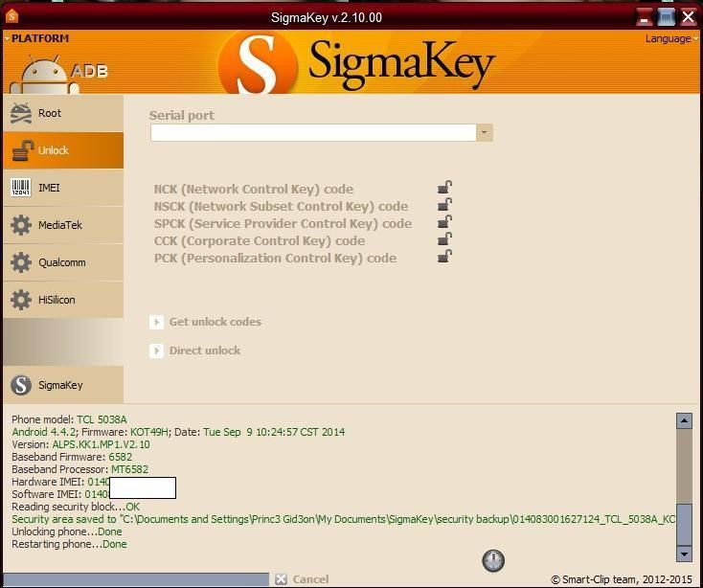The width and height of the screenshot is (703, 588).
Task: Click the HiSilicon gear icon
Action: click(21, 300)
